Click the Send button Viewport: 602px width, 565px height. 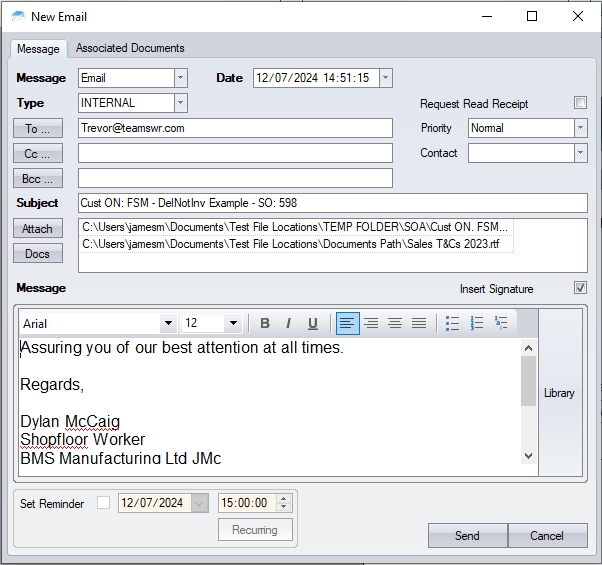[x=467, y=535]
